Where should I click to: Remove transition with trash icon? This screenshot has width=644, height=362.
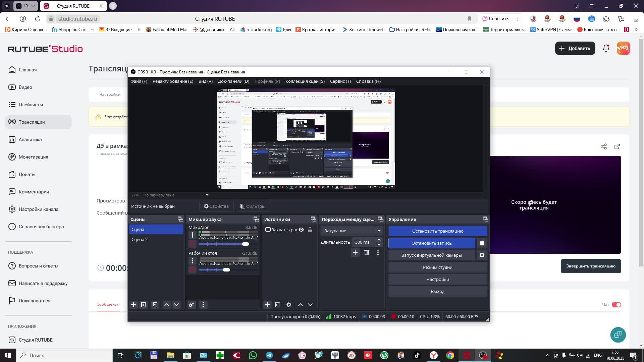[x=367, y=252]
